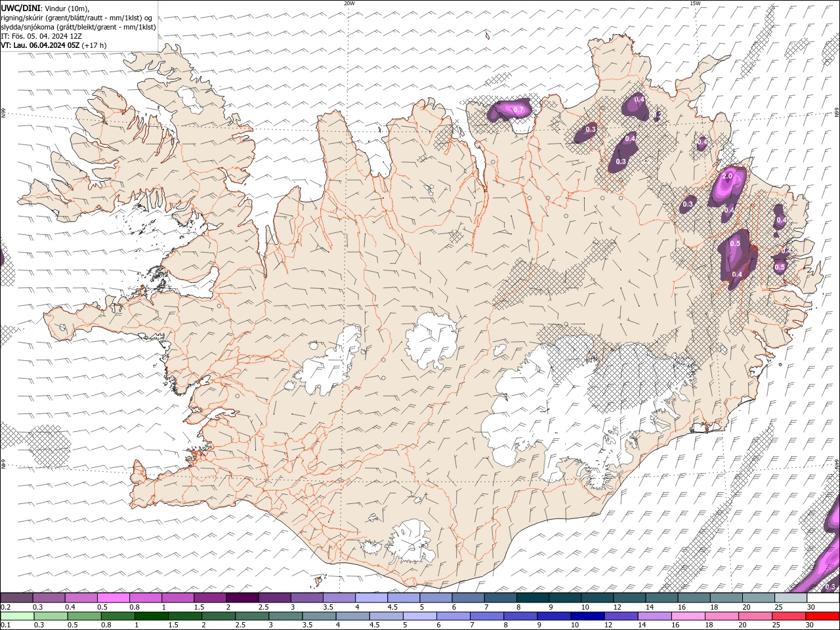This screenshot has width=840, height=630.
Task: Select the 'IT: Fös. 05. 04. 2024 12Z' line
Action: tap(41, 36)
